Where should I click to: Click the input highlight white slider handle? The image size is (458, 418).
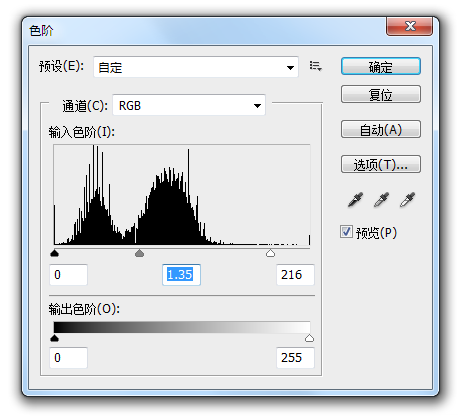click(270, 253)
